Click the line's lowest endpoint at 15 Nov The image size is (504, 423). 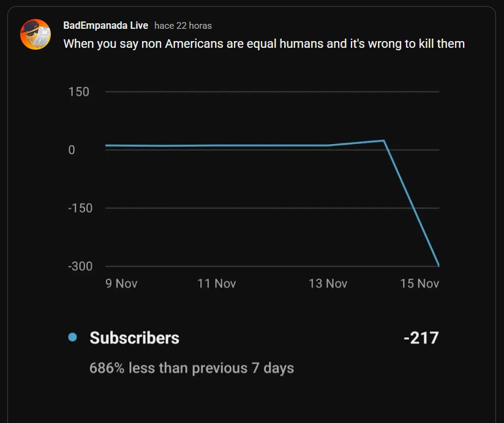438,265
